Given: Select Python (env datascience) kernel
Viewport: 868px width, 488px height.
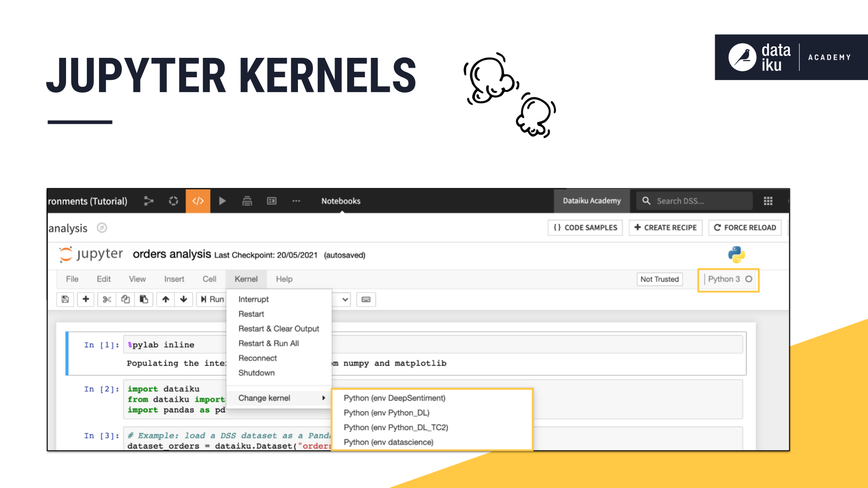Looking at the screenshot, I should click(388, 442).
